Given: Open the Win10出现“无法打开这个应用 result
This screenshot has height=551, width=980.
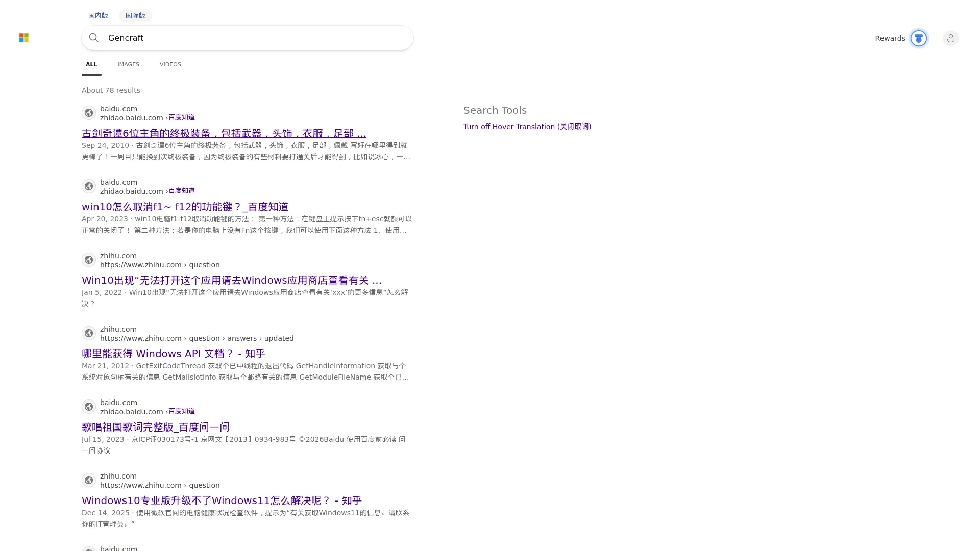Looking at the screenshot, I should tap(232, 280).
